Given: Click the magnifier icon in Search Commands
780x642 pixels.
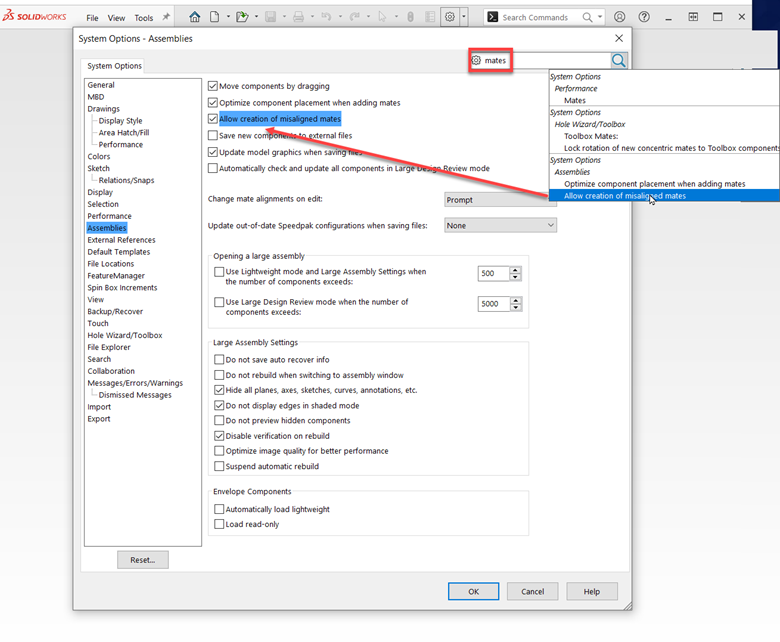Looking at the screenshot, I should pos(587,17).
